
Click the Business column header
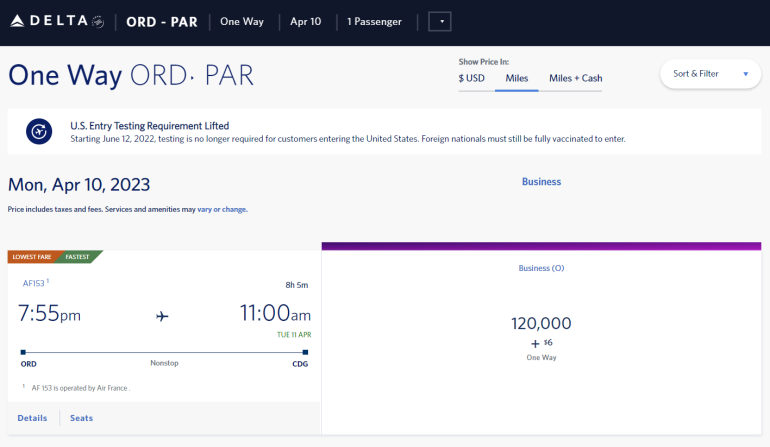pos(541,182)
